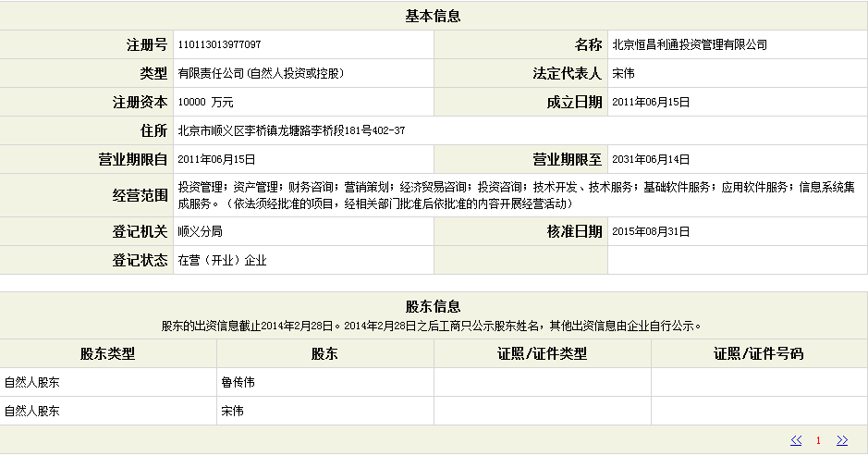Click the 股东类型 column header
The width and height of the screenshot is (868, 456).
click(x=108, y=353)
